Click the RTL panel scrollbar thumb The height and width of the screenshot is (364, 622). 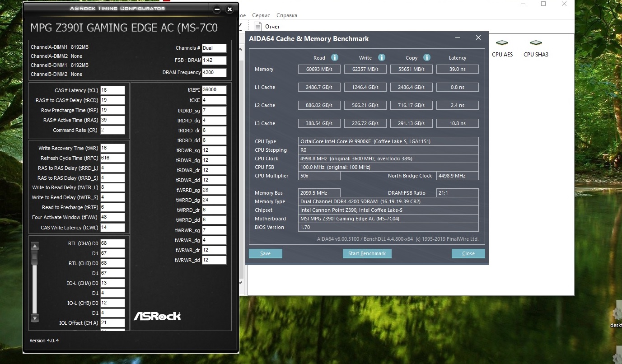pyautogui.click(x=35, y=257)
